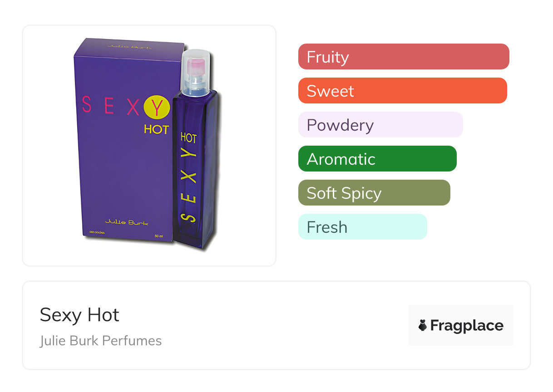Viewport: 553px width, 392px height.
Task: Select the Fresh accord bar
Action: (x=362, y=227)
